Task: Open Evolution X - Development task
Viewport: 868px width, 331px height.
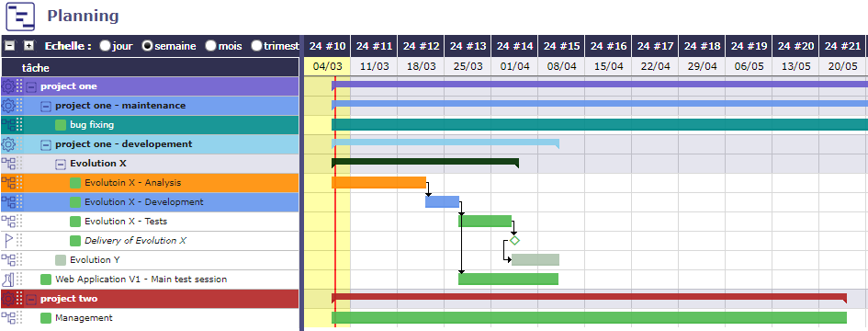Action: 144,202
